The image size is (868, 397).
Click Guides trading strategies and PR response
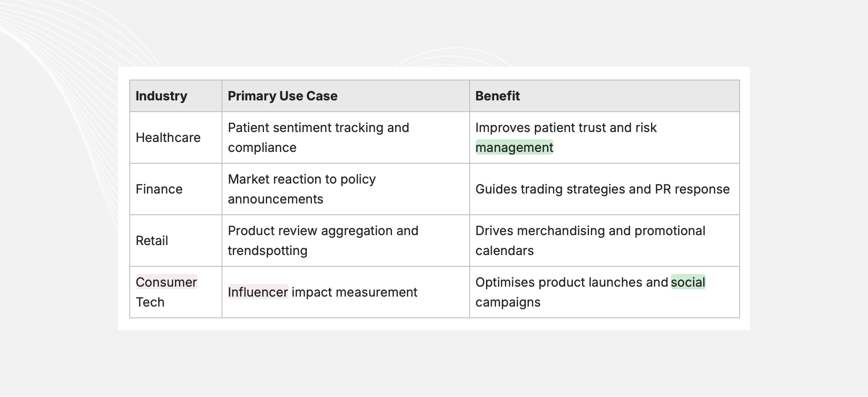(x=602, y=189)
